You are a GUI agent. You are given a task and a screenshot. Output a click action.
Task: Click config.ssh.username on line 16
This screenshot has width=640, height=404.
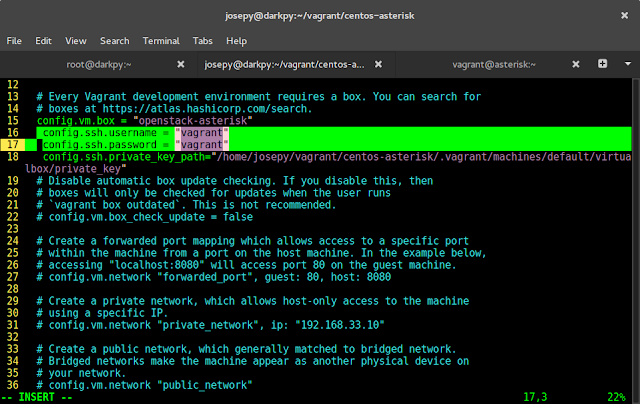100,133
